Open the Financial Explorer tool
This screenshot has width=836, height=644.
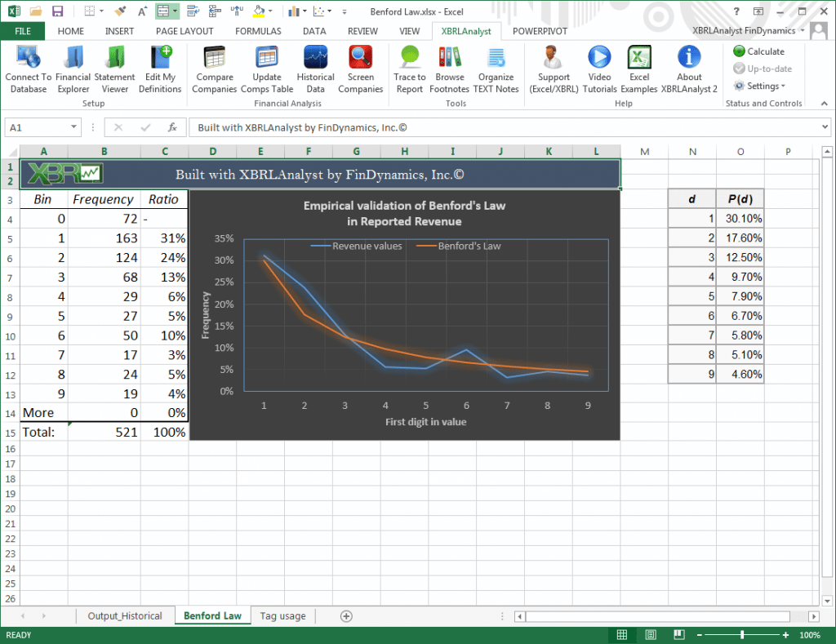pyautogui.click(x=73, y=69)
